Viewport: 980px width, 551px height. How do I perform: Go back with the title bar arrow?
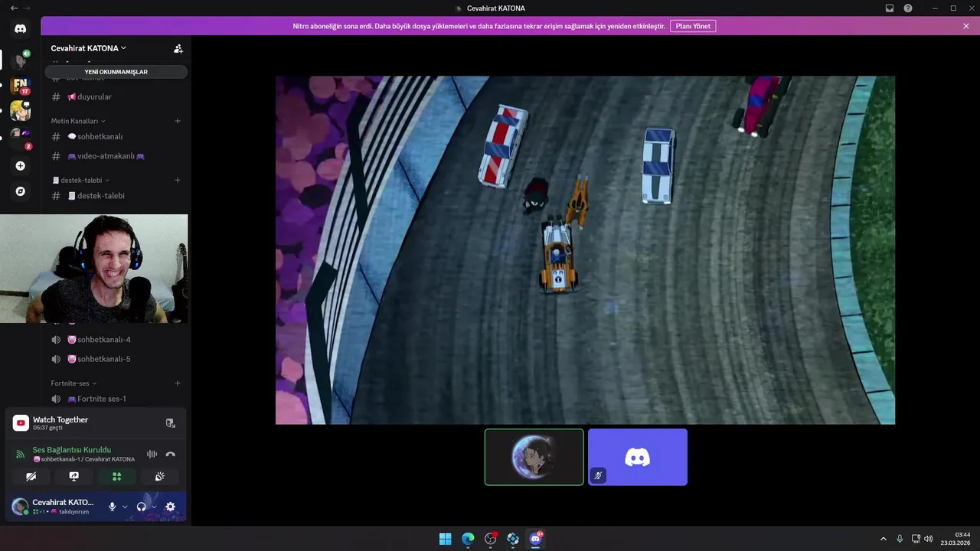(14, 8)
